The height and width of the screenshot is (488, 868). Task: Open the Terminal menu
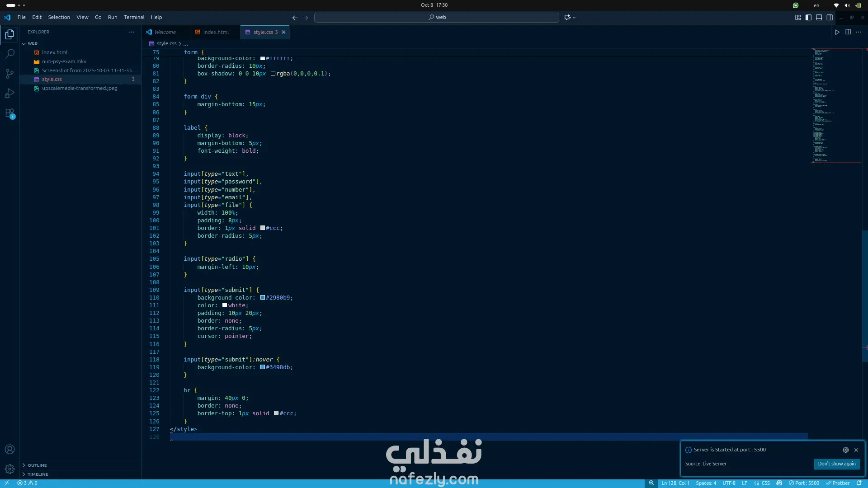click(x=134, y=17)
